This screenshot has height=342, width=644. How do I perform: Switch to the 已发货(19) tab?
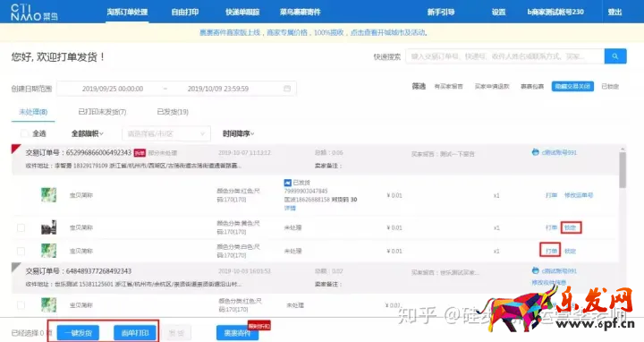point(173,112)
